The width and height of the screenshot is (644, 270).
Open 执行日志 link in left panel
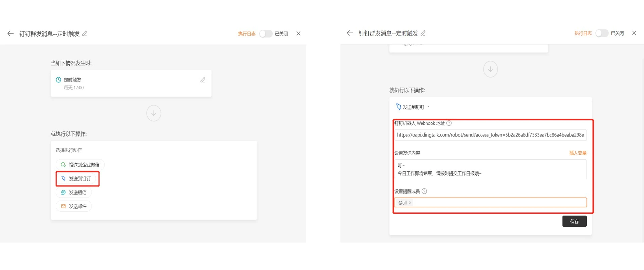[x=247, y=34]
